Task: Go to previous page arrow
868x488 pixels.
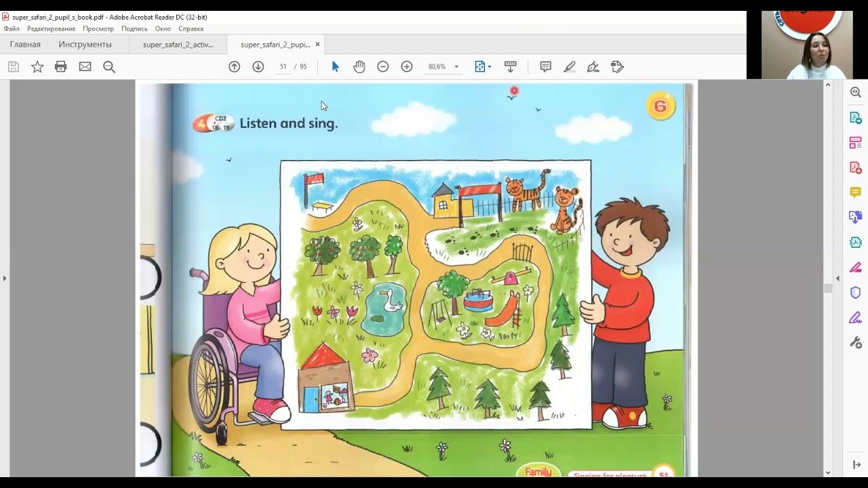Action: pyautogui.click(x=234, y=66)
